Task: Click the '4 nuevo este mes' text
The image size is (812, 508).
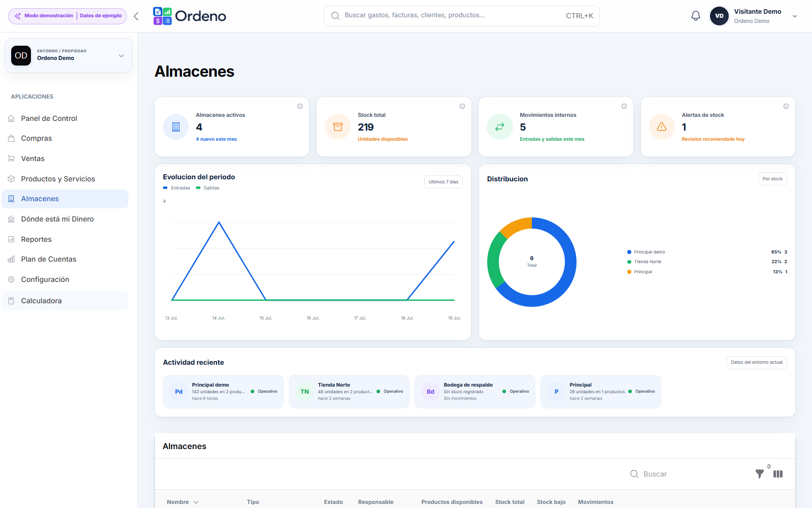Action: click(x=216, y=139)
